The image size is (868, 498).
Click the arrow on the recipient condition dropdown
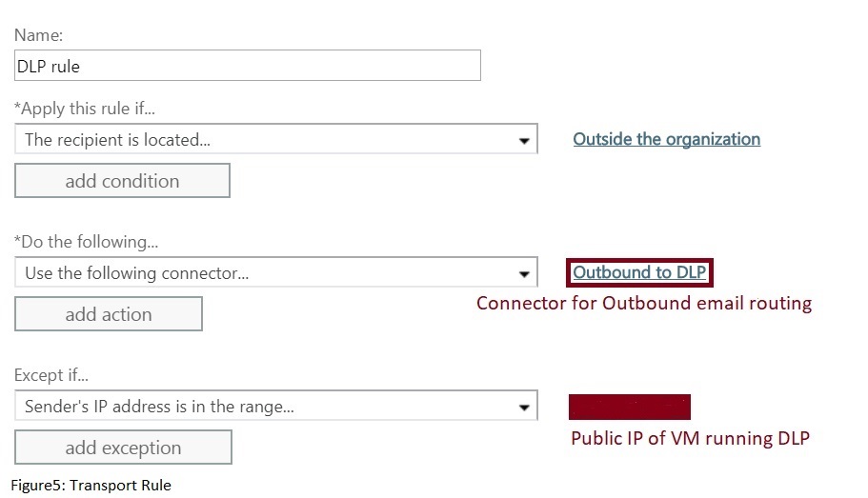pos(524,141)
